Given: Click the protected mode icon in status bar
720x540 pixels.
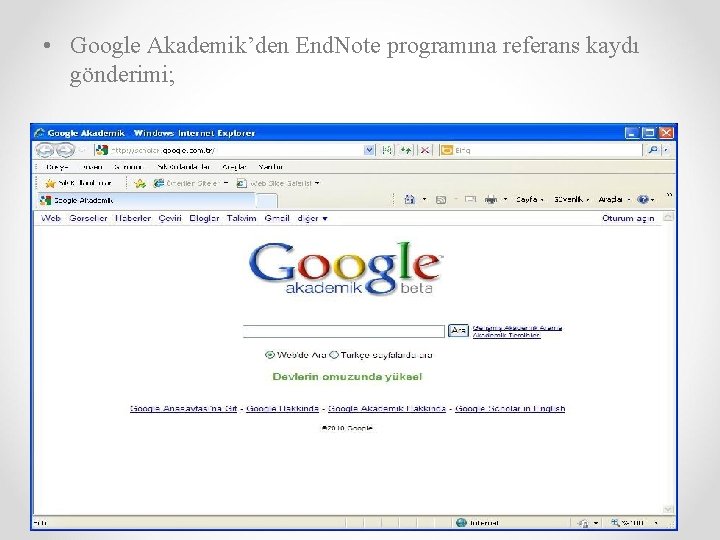Looking at the screenshot, I should [x=583, y=523].
